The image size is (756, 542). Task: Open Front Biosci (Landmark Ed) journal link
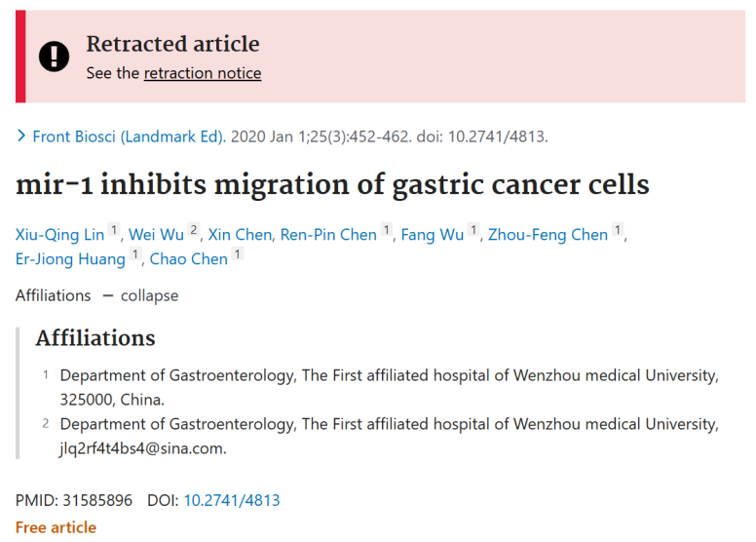point(130,136)
